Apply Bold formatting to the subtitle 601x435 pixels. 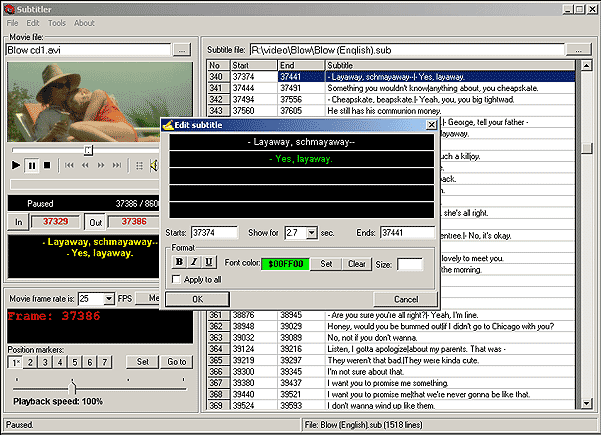[x=179, y=263]
